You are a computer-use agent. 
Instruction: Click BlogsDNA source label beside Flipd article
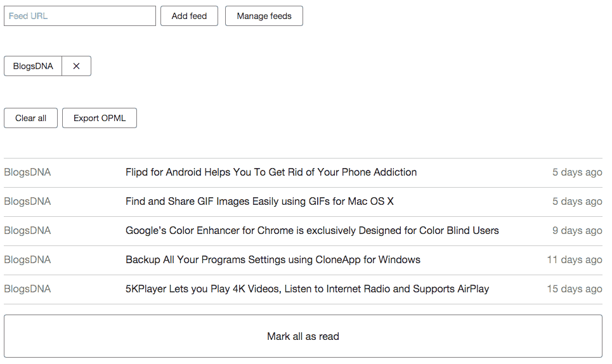coord(27,172)
